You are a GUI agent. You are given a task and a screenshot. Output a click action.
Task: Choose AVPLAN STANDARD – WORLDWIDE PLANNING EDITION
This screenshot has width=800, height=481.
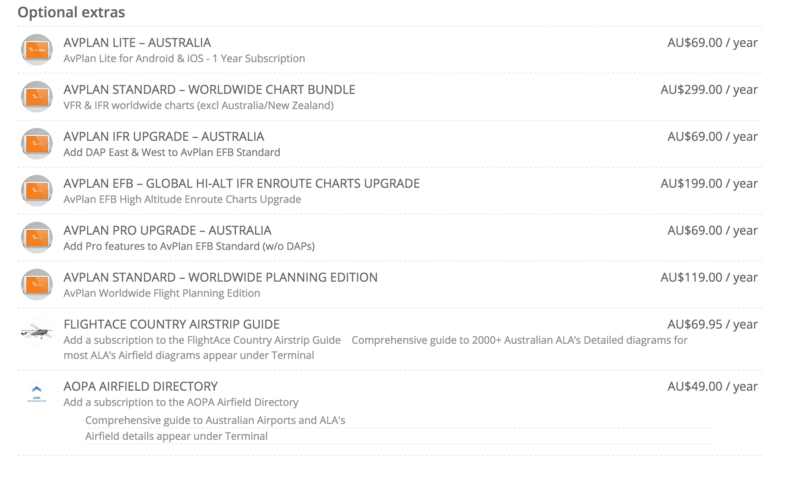pos(220,277)
